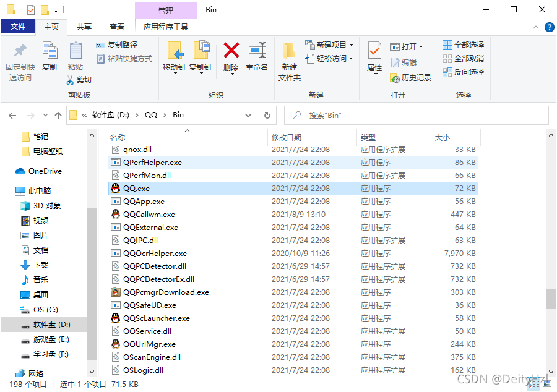
Task: Click the Forward navigation arrow
Action: click(31, 115)
